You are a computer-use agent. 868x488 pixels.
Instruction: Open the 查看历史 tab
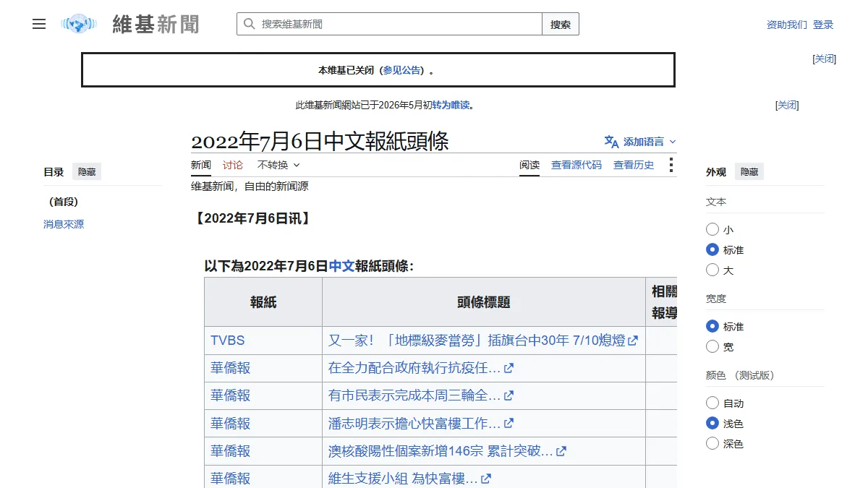[x=634, y=165]
